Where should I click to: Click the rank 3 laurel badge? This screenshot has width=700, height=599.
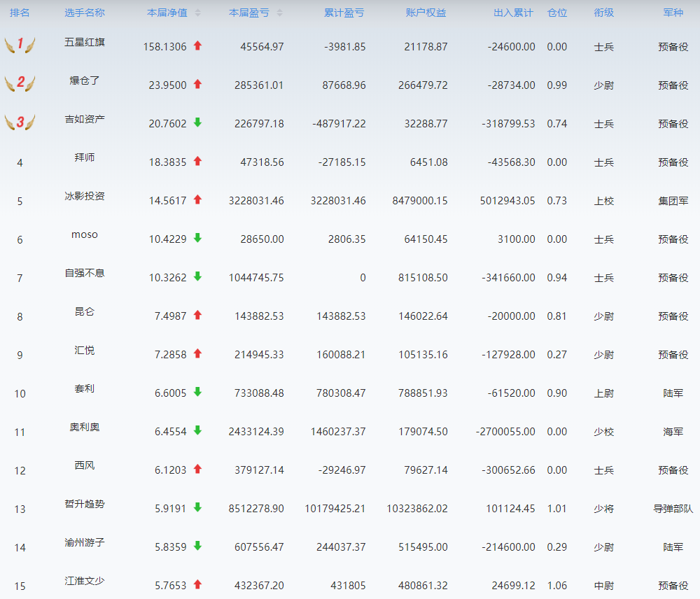point(20,121)
